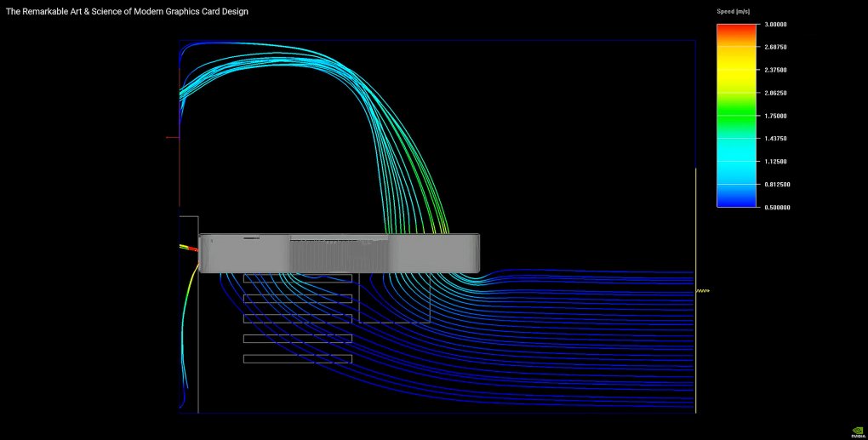This screenshot has width=868, height=440.
Task: Click the 'Speed [m/s]' legend label
Action: (x=734, y=12)
